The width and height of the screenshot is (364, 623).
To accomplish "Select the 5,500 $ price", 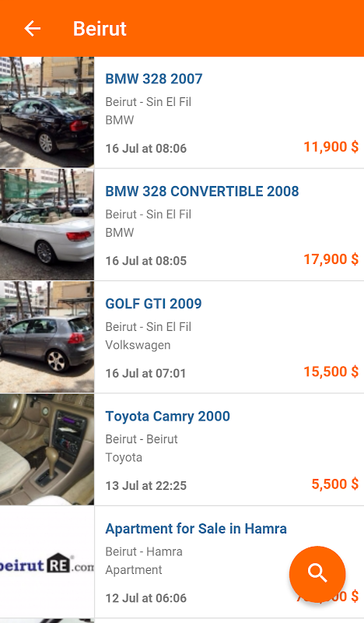I will (x=335, y=484).
